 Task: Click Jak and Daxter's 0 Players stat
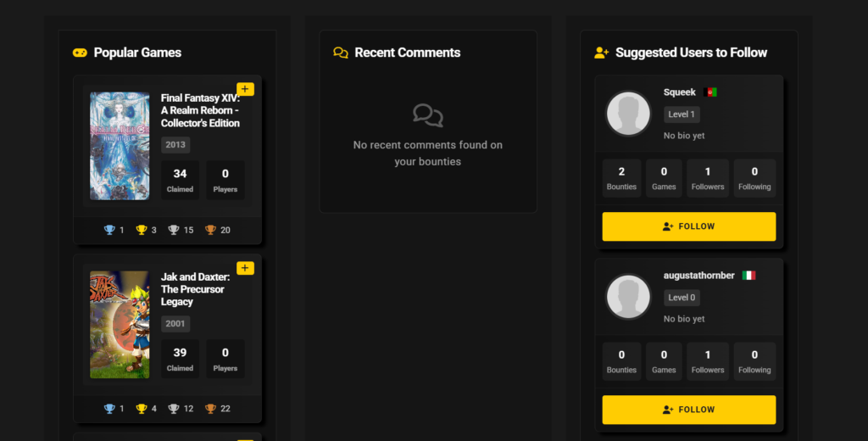click(x=225, y=359)
